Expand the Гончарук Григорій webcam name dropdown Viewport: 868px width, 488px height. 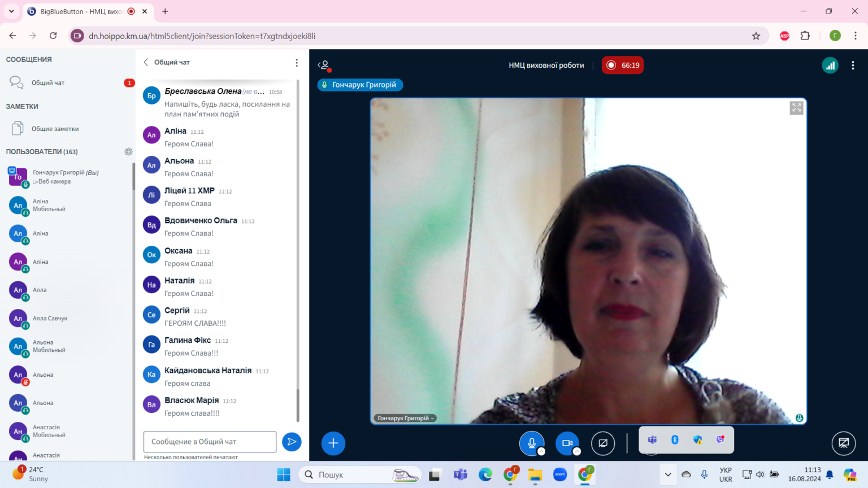[405, 418]
